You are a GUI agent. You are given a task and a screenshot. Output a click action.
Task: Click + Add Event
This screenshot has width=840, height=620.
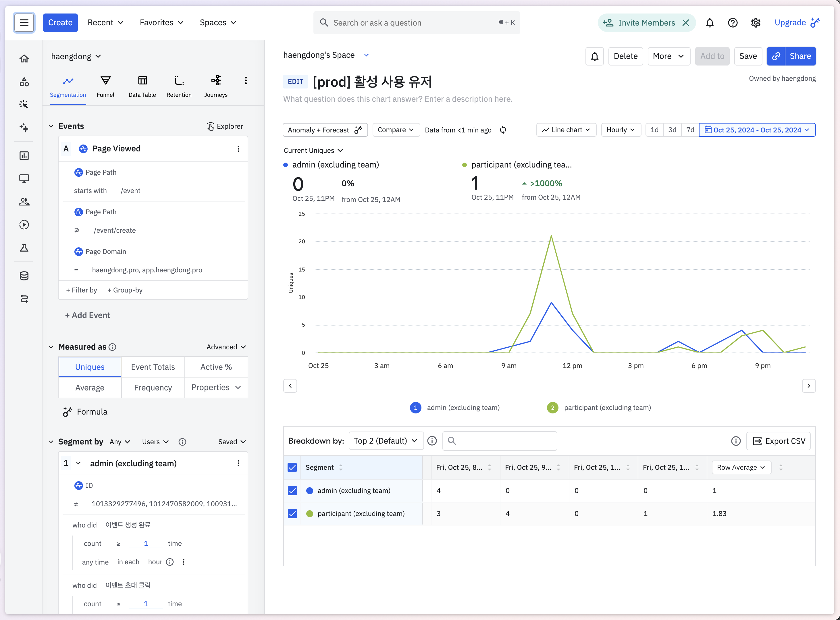(87, 315)
